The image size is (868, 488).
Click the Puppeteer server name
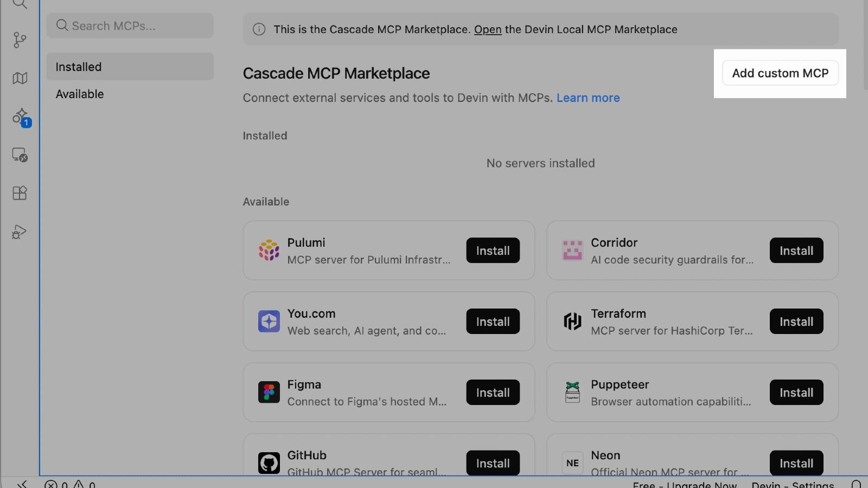click(620, 384)
